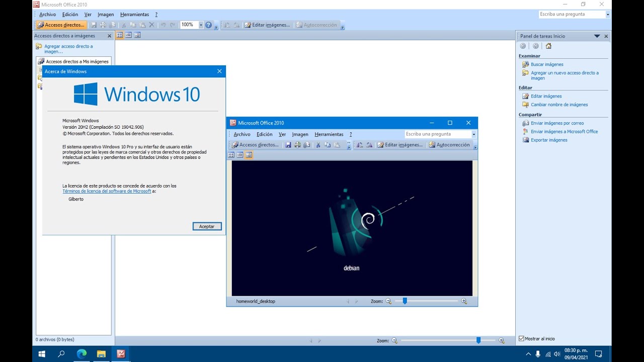Open Microsoft Edge from the taskbar

pyautogui.click(x=82, y=354)
